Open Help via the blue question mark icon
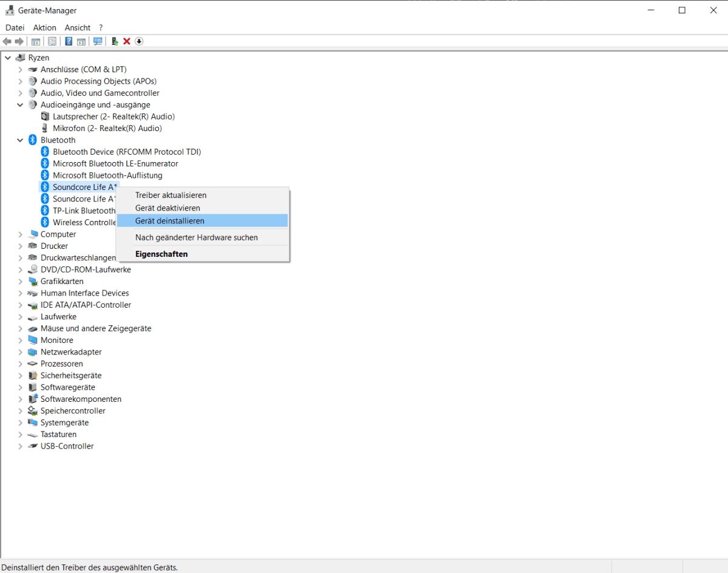 [69, 41]
